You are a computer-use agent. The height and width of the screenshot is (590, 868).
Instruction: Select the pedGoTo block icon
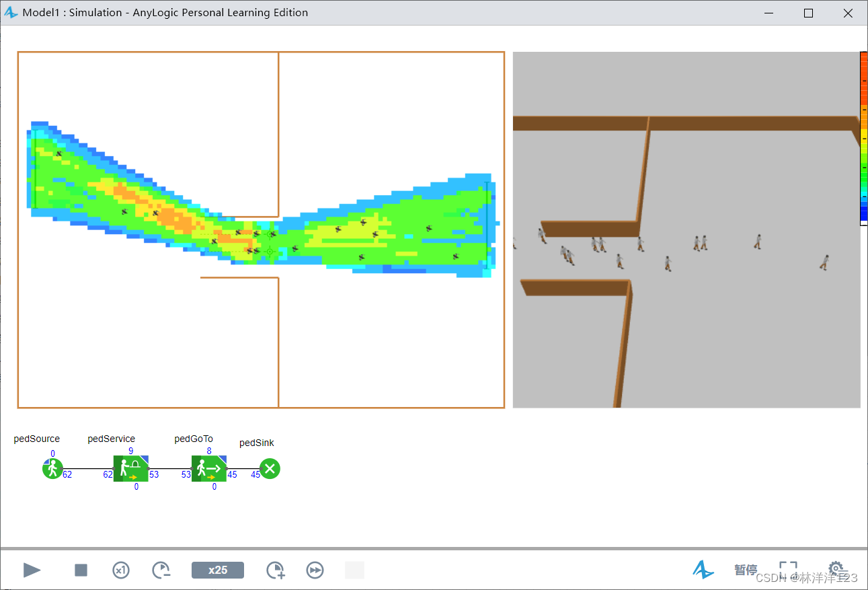tap(209, 468)
